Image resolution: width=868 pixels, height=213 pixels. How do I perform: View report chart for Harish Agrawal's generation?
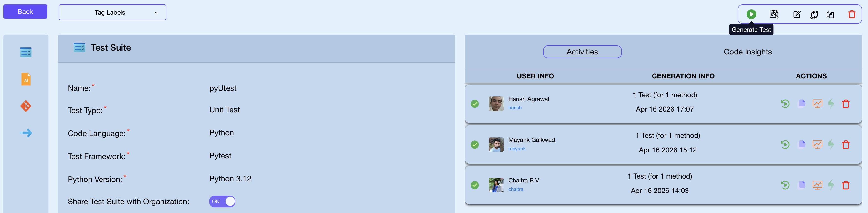(x=818, y=104)
